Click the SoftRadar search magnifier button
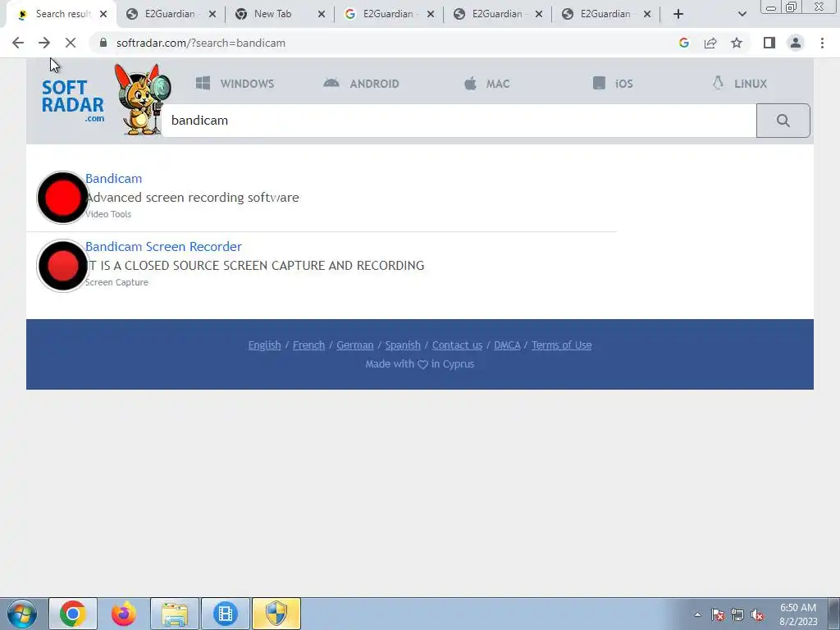Screen dimensions: 840x630 coord(783,121)
